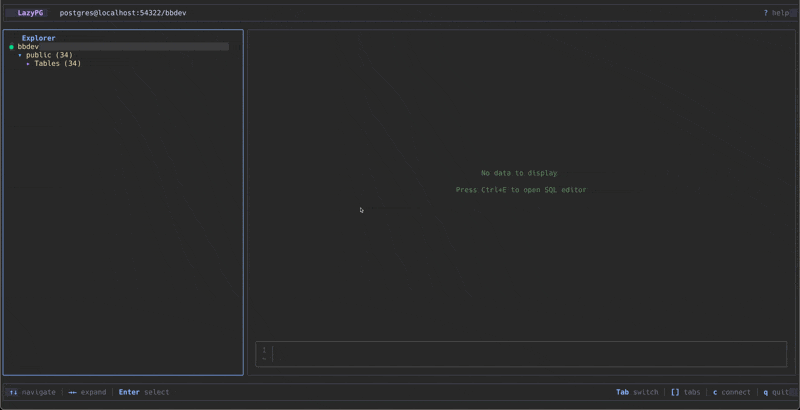Click the q quit shortcut hint

point(776,392)
